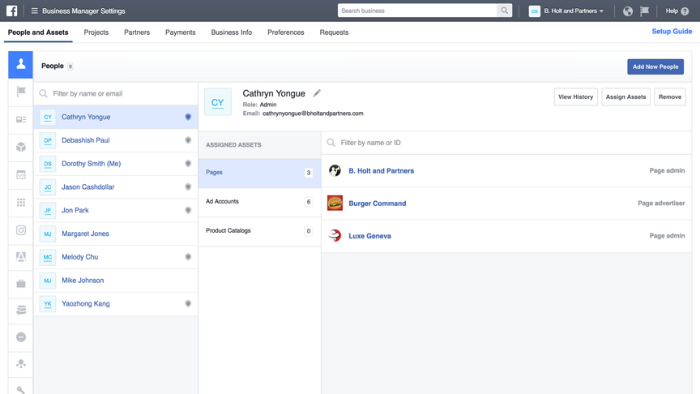700x394 pixels.
Task: Click the Page advertiser role for Burger Command
Action: tap(661, 203)
